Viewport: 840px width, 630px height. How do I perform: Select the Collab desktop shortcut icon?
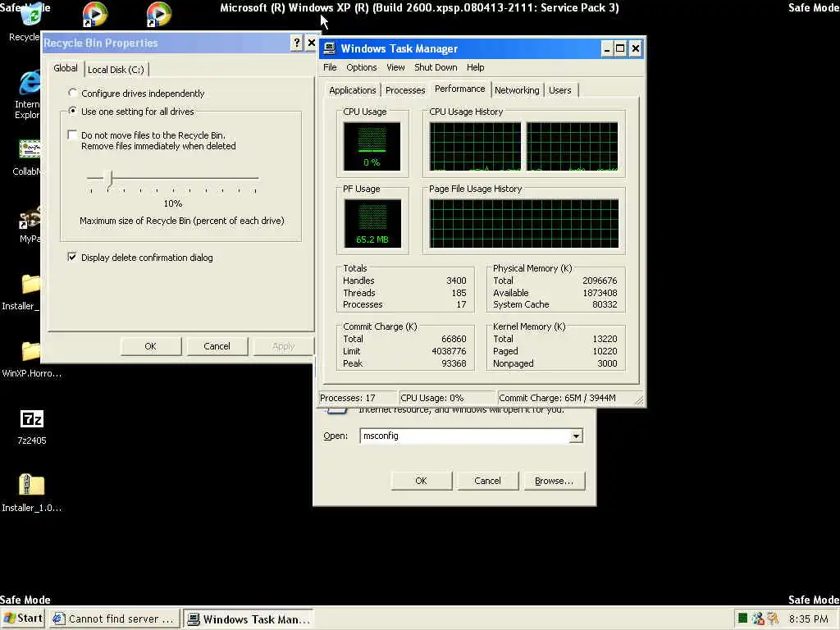(30, 150)
